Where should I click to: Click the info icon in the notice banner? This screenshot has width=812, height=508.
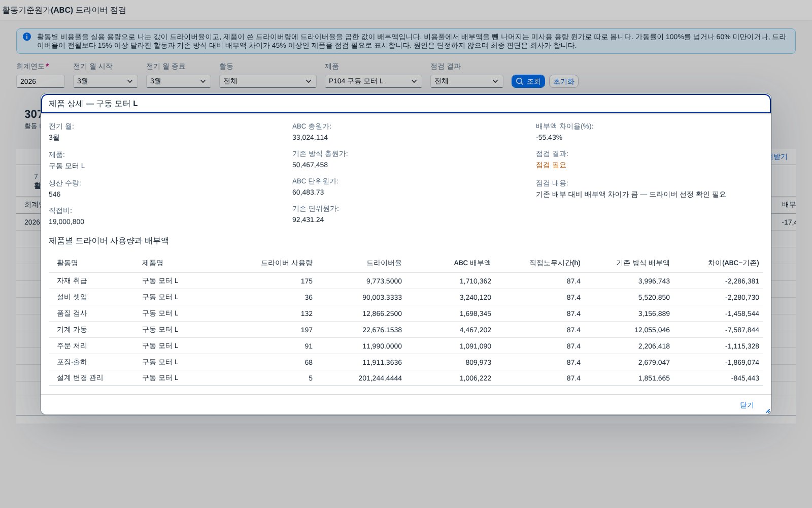[x=27, y=37]
